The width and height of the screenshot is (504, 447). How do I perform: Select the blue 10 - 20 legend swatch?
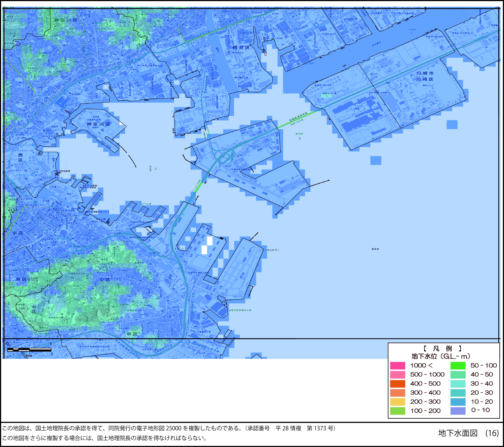point(458,402)
